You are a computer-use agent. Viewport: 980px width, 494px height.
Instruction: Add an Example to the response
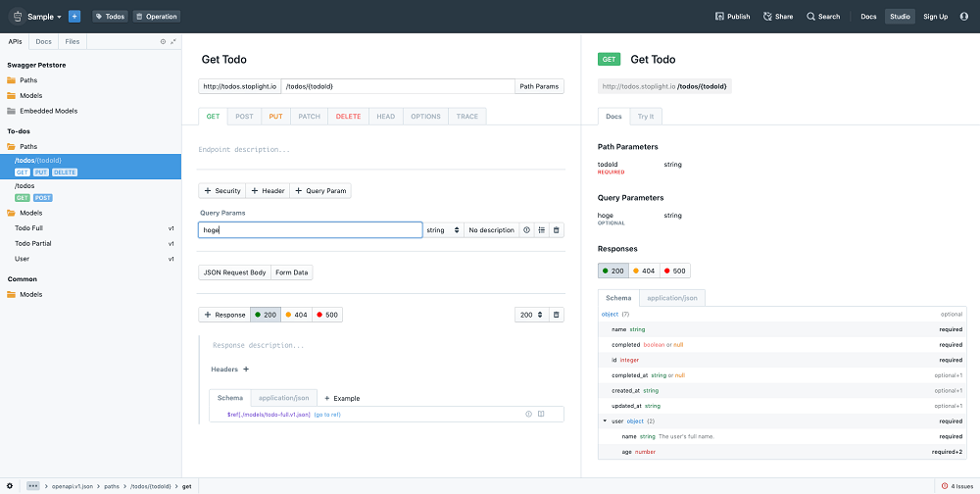pos(342,398)
